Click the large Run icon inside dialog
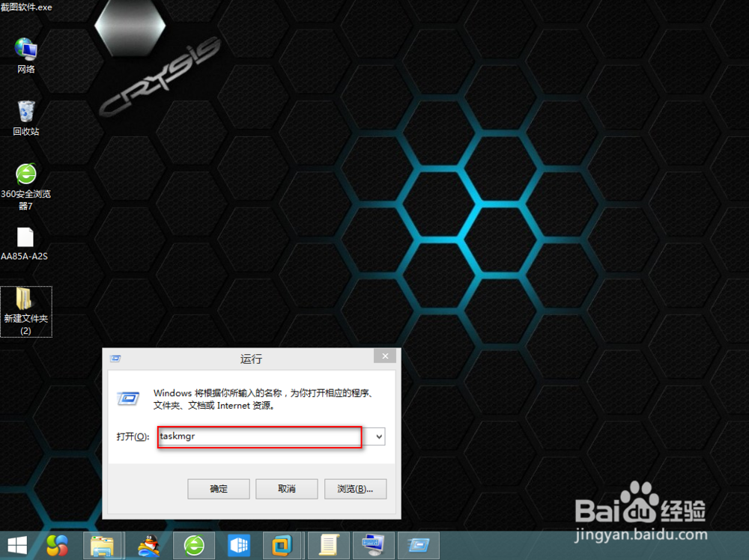Image resolution: width=749 pixels, height=560 pixels. tap(129, 398)
